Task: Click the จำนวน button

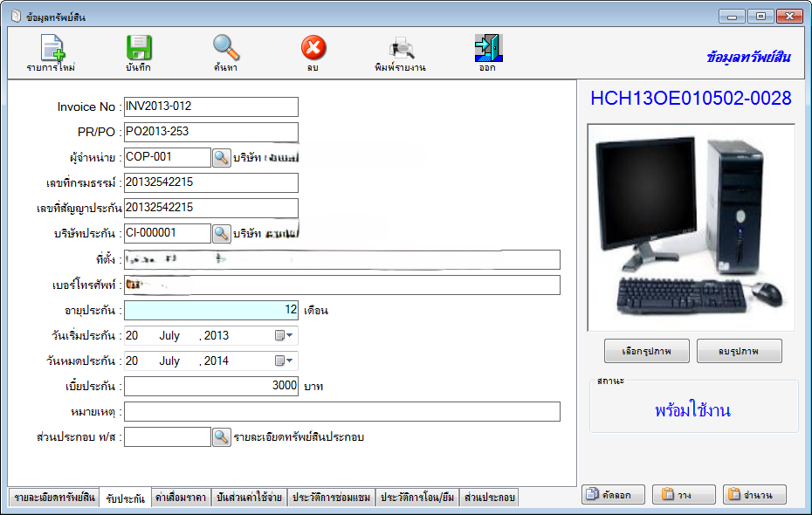Action: [x=754, y=495]
